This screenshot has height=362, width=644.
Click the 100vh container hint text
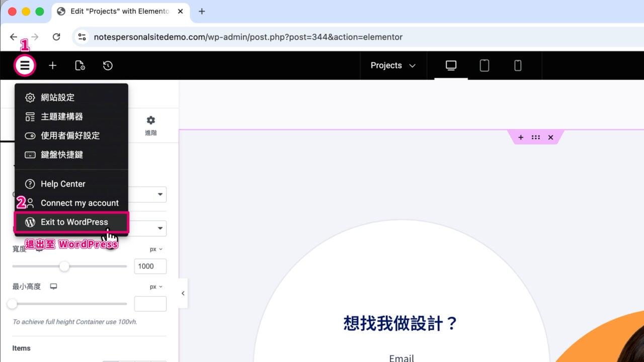point(74,322)
